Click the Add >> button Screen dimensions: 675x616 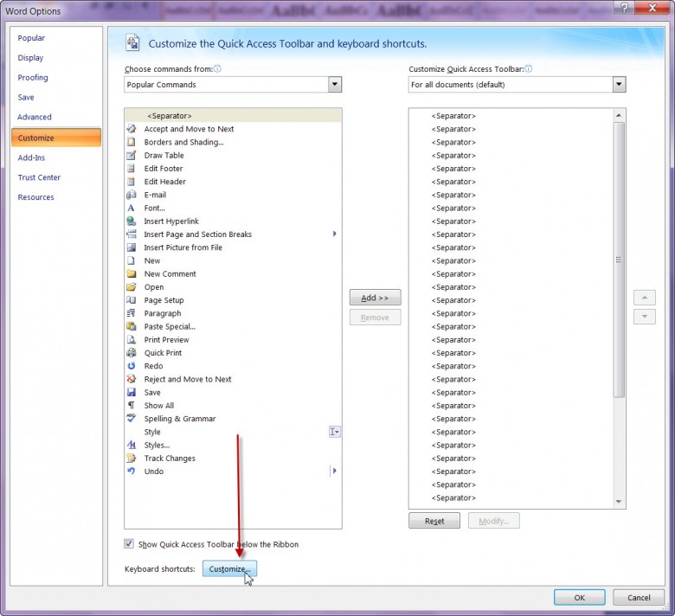[x=375, y=298]
